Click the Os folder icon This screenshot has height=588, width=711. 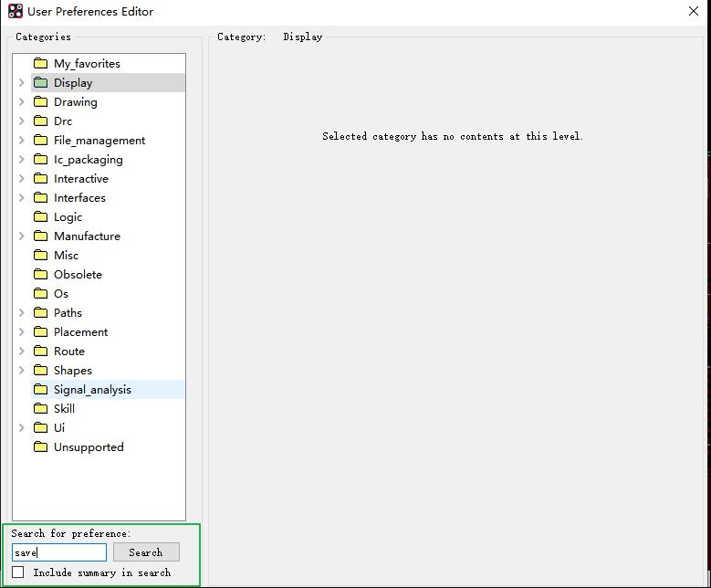pyautogui.click(x=40, y=294)
